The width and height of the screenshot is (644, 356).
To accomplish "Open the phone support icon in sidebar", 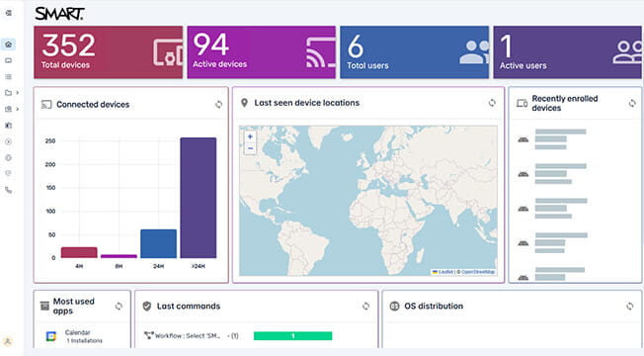I will coord(8,190).
